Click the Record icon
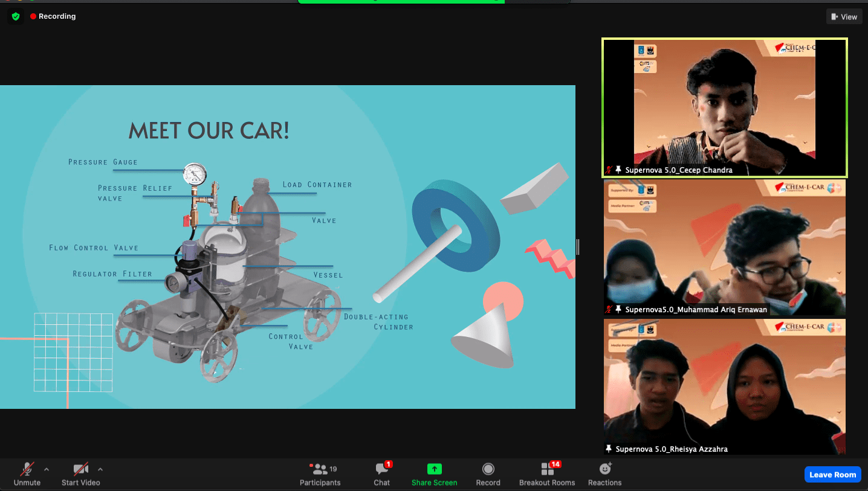Image resolution: width=868 pixels, height=491 pixels. pyautogui.click(x=488, y=469)
